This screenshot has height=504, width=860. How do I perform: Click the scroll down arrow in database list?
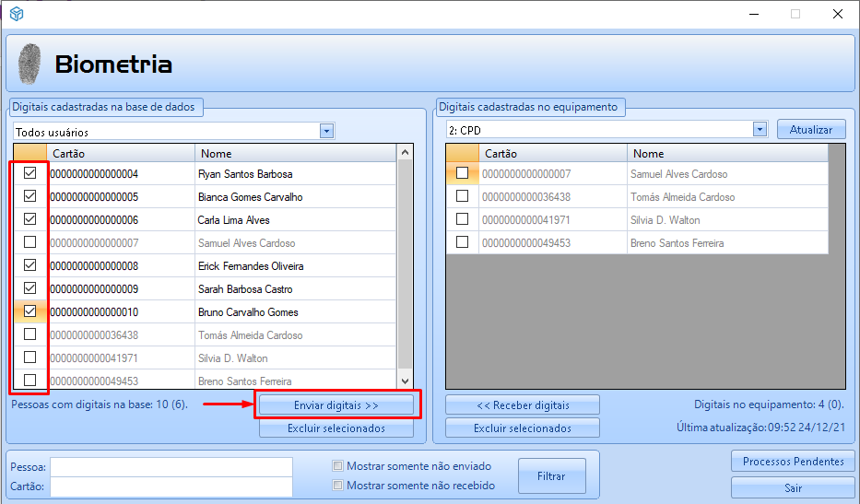pyautogui.click(x=405, y=381)
